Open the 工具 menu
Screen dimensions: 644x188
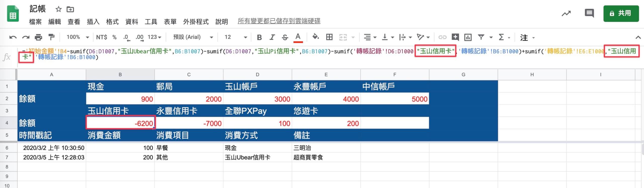coord(151,22)
